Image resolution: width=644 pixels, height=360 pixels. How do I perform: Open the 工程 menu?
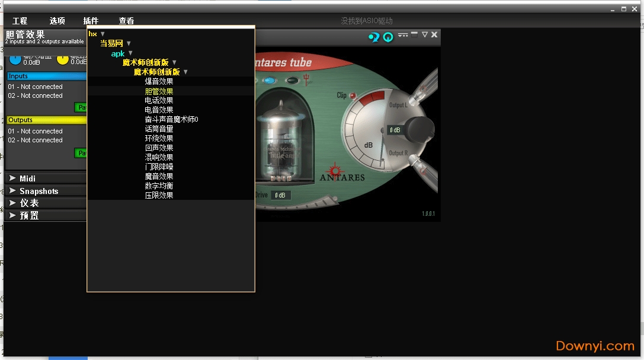coord(20,21)
